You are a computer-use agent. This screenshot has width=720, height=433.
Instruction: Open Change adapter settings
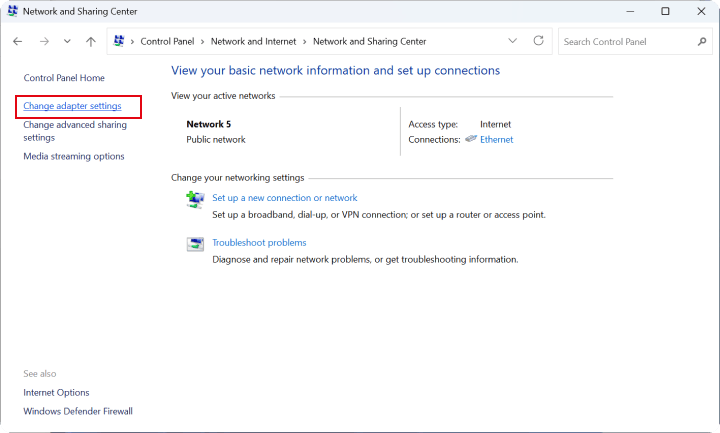coord(73,106)
